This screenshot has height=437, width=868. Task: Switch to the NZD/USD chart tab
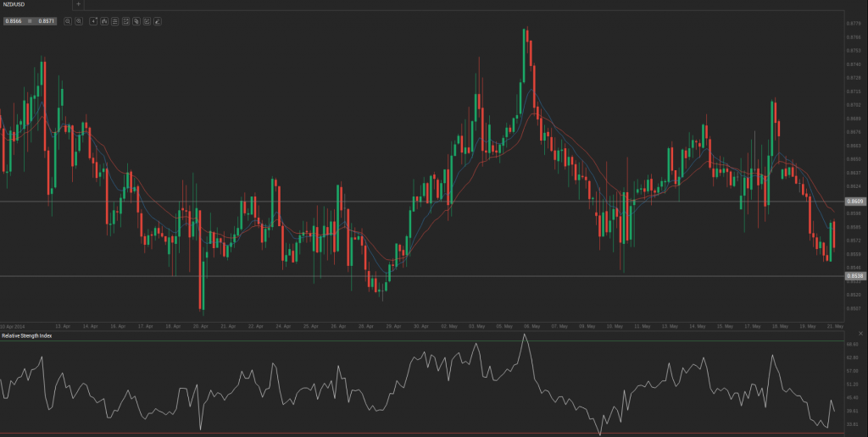[x=18, y=4]
